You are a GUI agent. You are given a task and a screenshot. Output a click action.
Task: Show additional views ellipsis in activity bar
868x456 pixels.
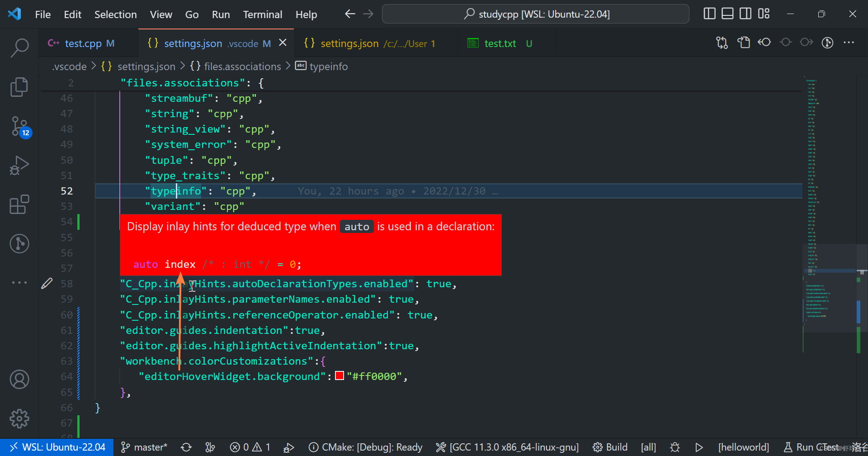(x=19, y=282)
